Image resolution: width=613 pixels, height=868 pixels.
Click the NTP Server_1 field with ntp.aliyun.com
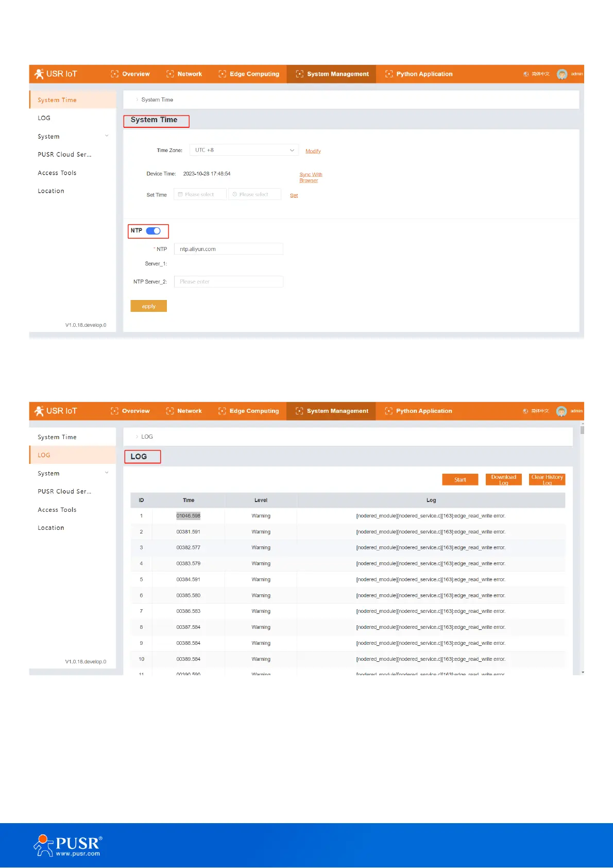pyautogui.click(x=229, y=249)
